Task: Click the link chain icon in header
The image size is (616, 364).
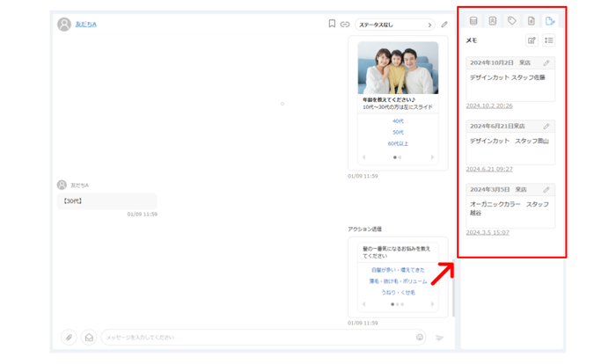Action: point(345,25)
